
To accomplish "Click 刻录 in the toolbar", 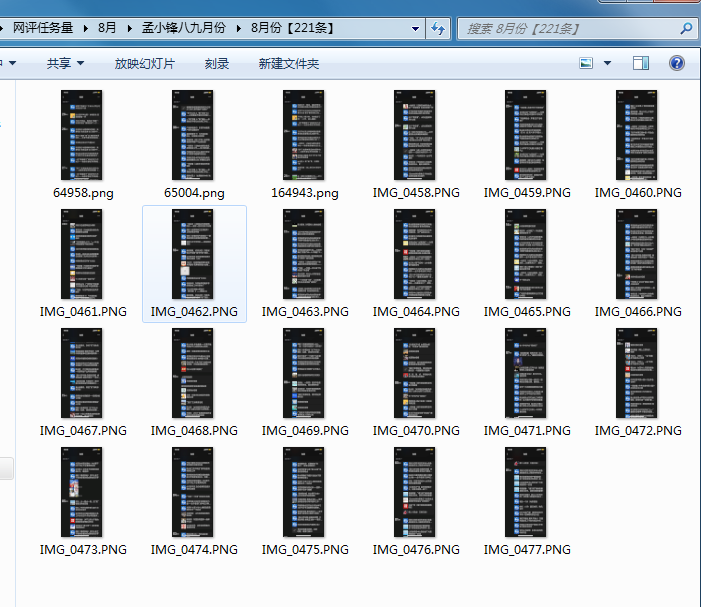I will click(217, 63).
